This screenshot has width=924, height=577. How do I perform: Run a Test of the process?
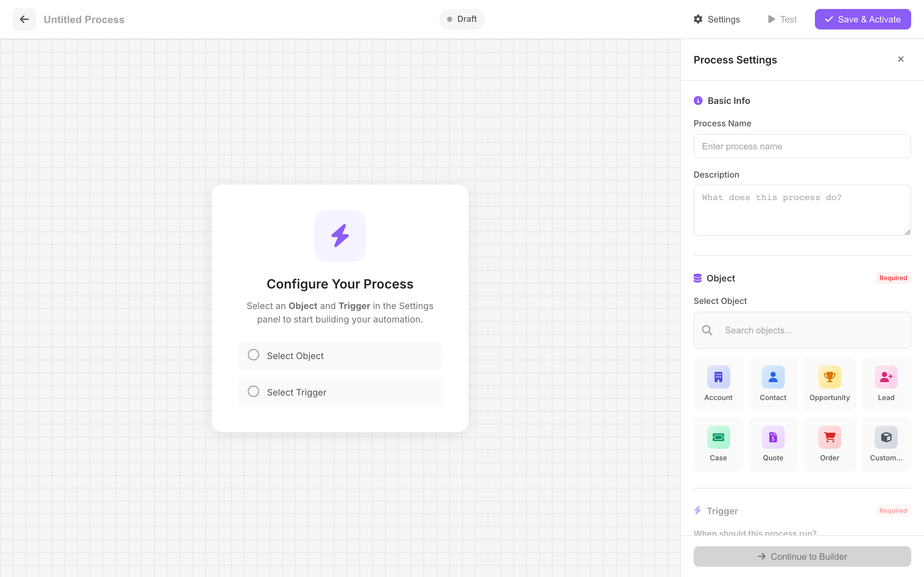click(x=782, y=19)
